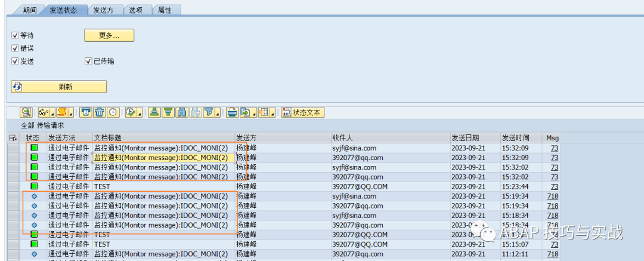Screen dimensions: 644x261
Task: Open Msg link 718 in the 11:12:11 row
Action: 553,254
